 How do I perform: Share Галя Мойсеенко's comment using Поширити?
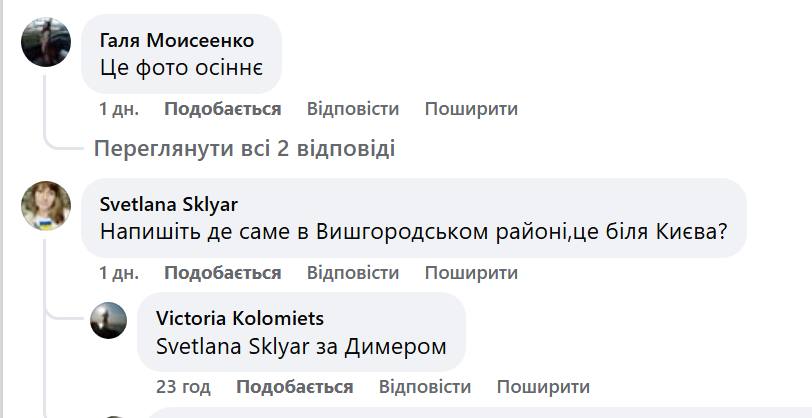(x=471, y=108)
